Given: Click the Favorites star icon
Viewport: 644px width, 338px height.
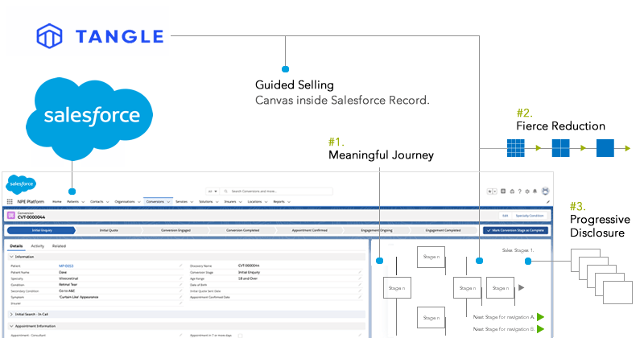Looking at the screenshot, I should [x=489, y=192].
